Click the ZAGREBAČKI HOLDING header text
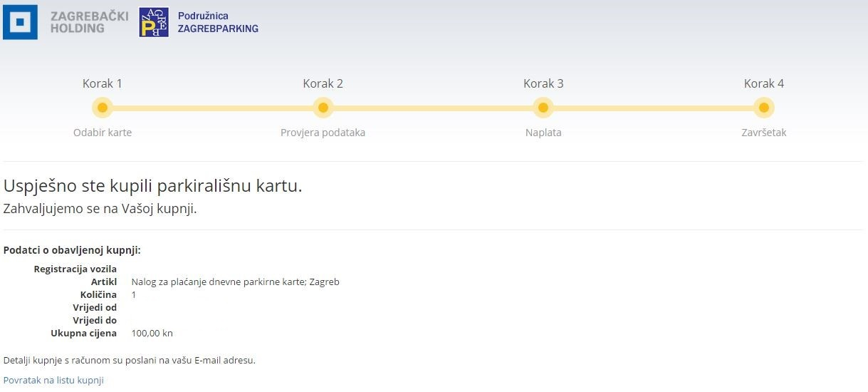Image resolution: width=868 pixels, height=392 pixels. click(x=89, y=22)
